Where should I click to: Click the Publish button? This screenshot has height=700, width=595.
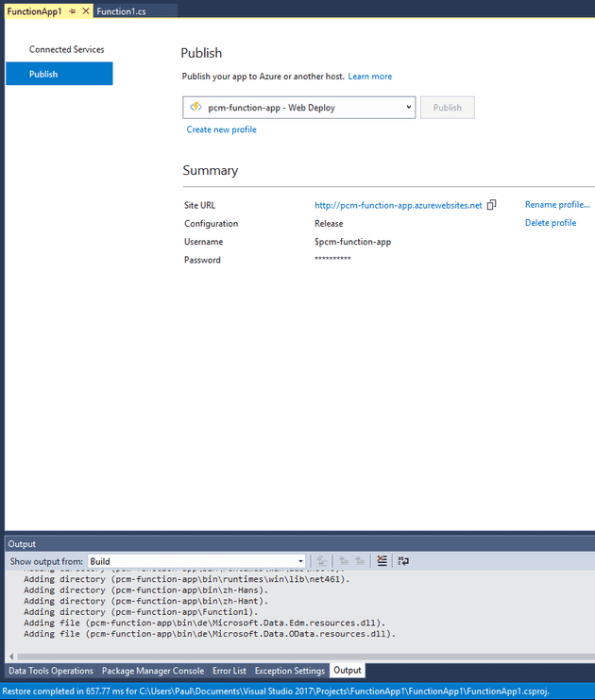[x=448, y=108]
